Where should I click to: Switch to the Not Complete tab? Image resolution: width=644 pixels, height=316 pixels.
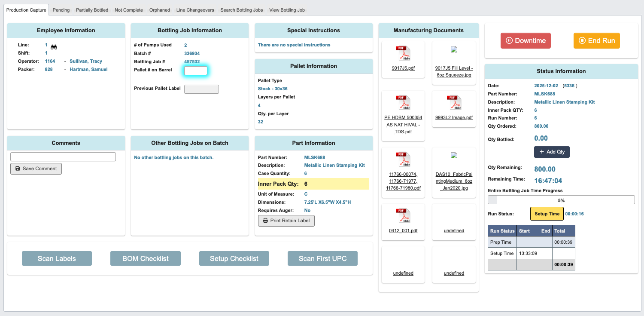pos(129,10)
